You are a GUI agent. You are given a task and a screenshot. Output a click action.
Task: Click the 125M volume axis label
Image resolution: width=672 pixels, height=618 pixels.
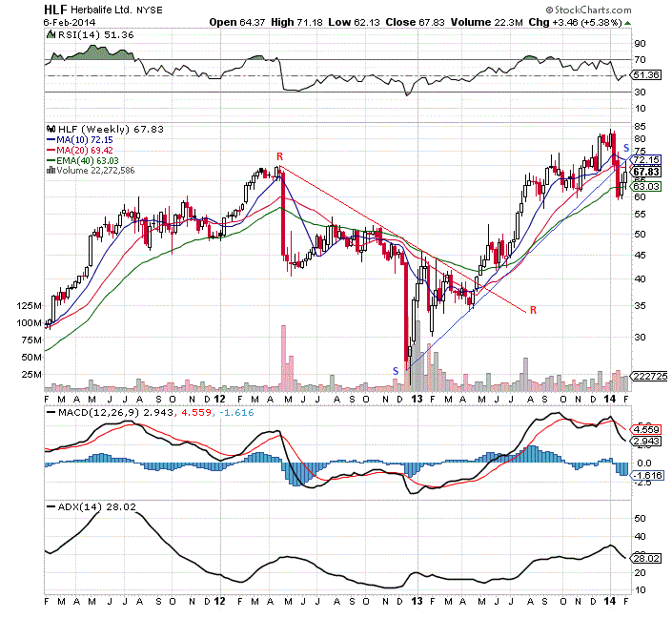29,306
